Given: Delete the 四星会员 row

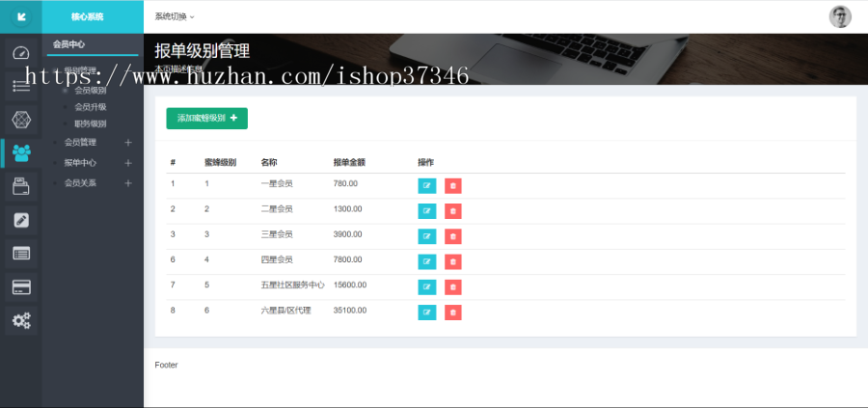Looking at the screenshot, I should point(453,261).
